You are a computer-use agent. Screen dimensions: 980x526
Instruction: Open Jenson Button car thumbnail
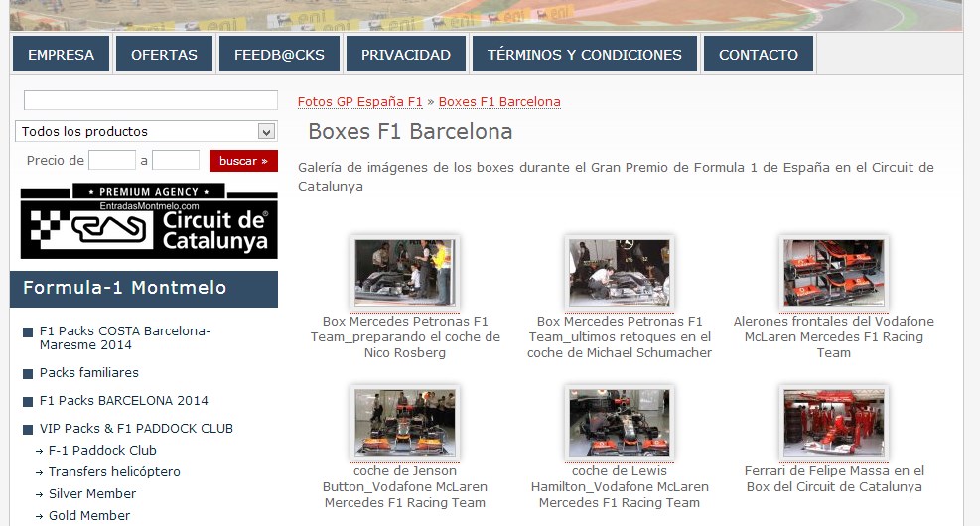pos(405,423)
